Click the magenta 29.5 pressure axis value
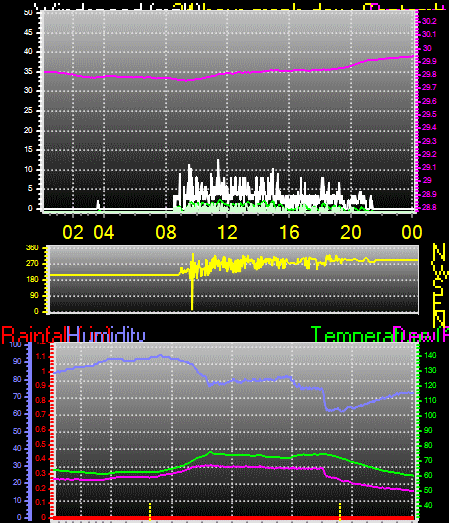The image size is (449, 523). [429, 114]
